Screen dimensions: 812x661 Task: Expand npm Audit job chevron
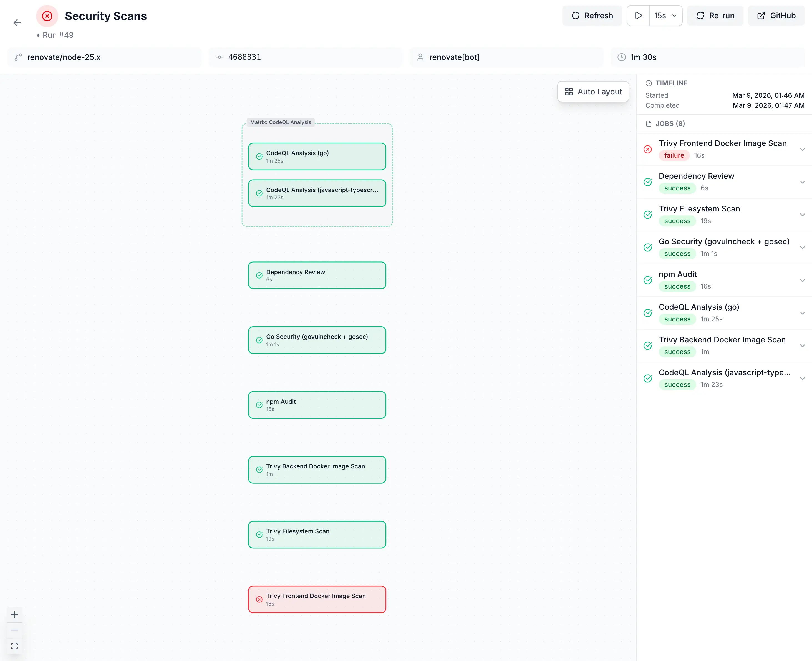point(803,280)
